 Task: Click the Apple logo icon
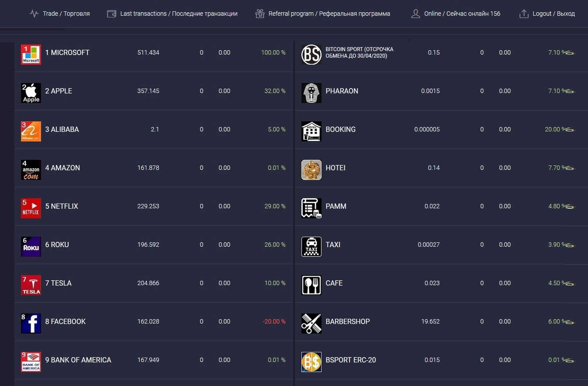coord(31,93)
